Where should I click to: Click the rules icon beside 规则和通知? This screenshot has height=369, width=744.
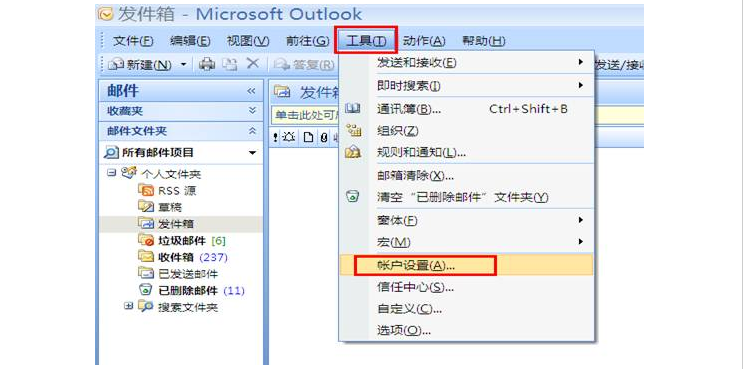353,152
